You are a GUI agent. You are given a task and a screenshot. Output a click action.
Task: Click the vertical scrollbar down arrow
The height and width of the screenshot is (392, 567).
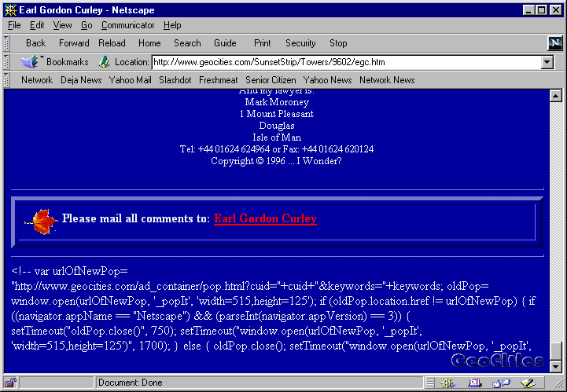557,367
